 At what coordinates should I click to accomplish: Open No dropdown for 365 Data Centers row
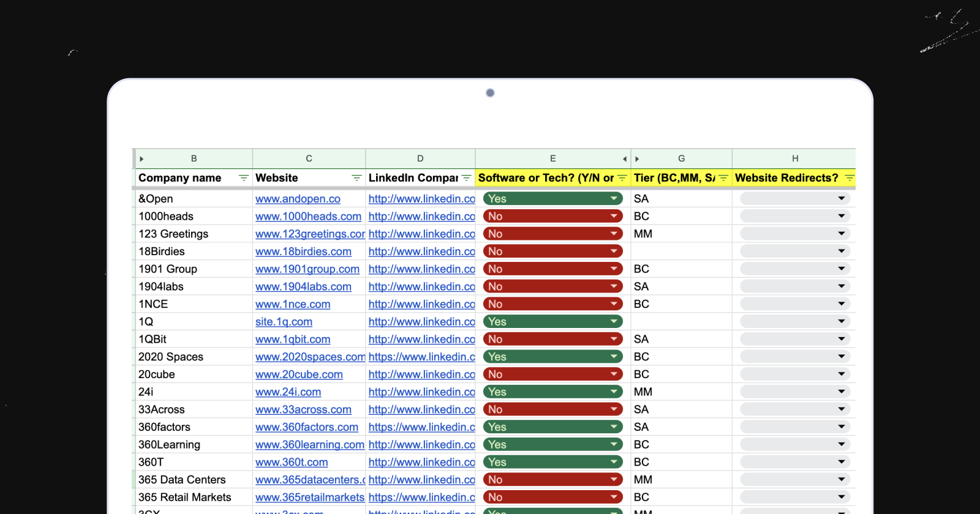pyautogui.click(x=552, y=480)
